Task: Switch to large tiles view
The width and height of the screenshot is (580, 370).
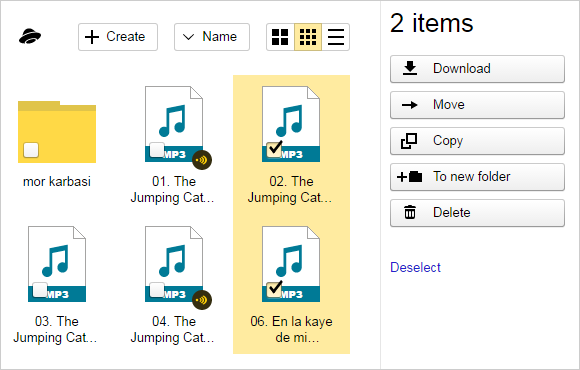Action: (280, 37)
